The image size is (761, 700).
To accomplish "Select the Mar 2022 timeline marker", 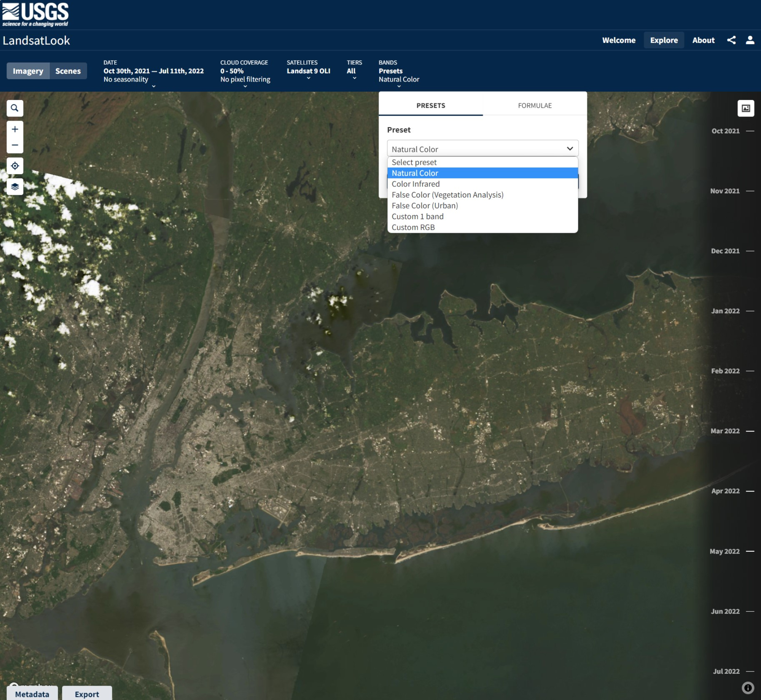I will tap(725, 431).
